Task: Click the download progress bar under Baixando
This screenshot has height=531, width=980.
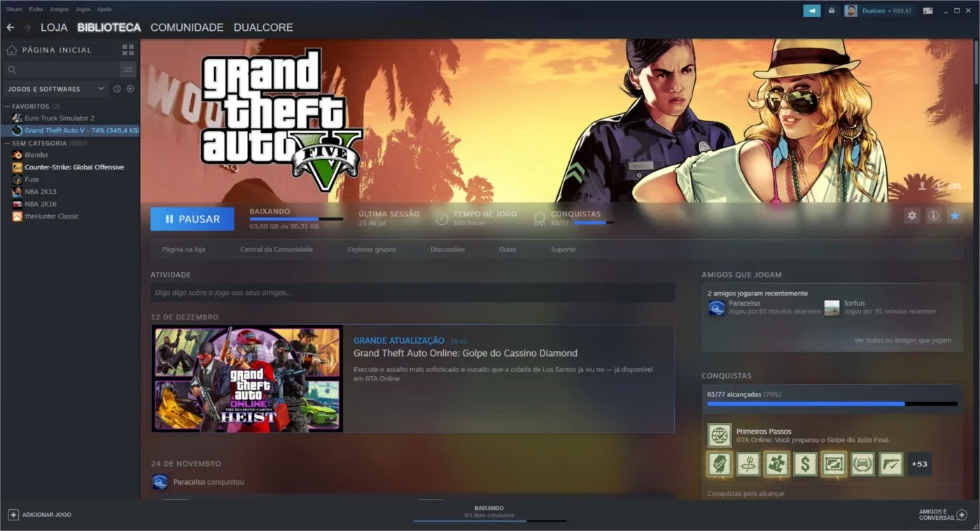Action: point(296,219)
